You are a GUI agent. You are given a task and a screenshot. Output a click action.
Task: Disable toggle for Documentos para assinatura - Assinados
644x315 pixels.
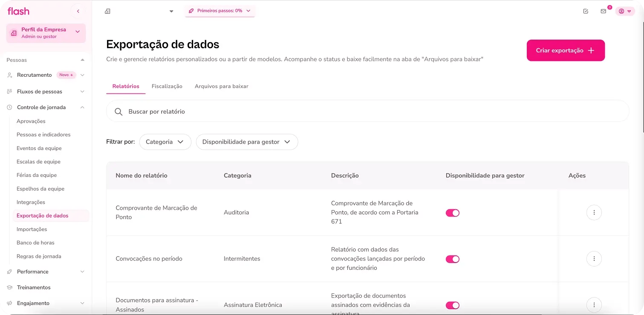pos(453,305)
